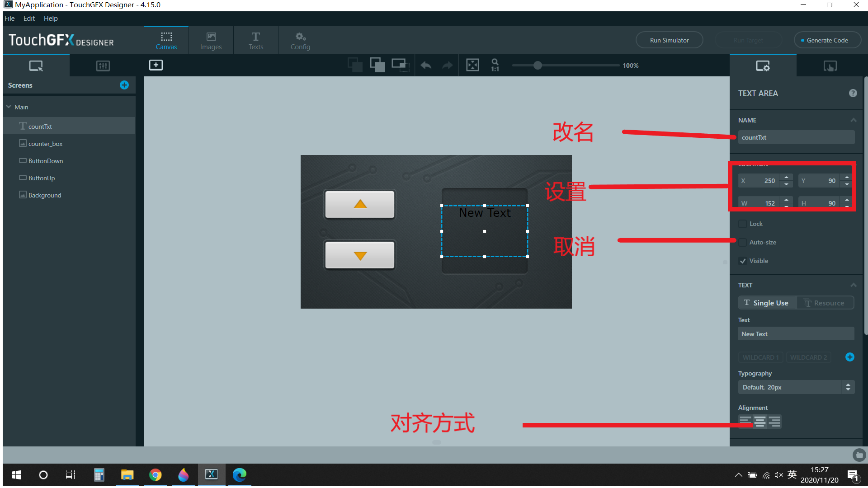868x488 pixels.
Task: Switch to the Resource text tab
Action: [825, 303]
